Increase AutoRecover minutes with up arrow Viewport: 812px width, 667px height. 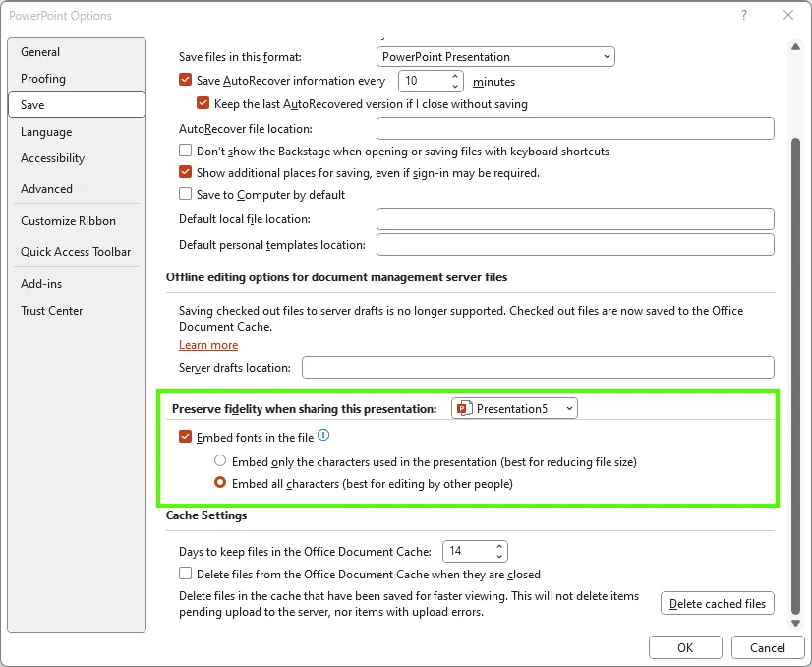pyautogui.click(x=456, y=76)
